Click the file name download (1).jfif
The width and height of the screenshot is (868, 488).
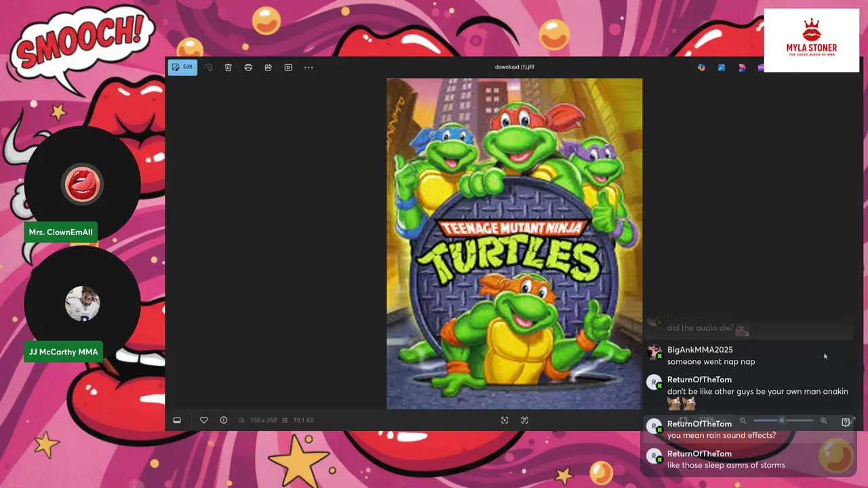515,67
